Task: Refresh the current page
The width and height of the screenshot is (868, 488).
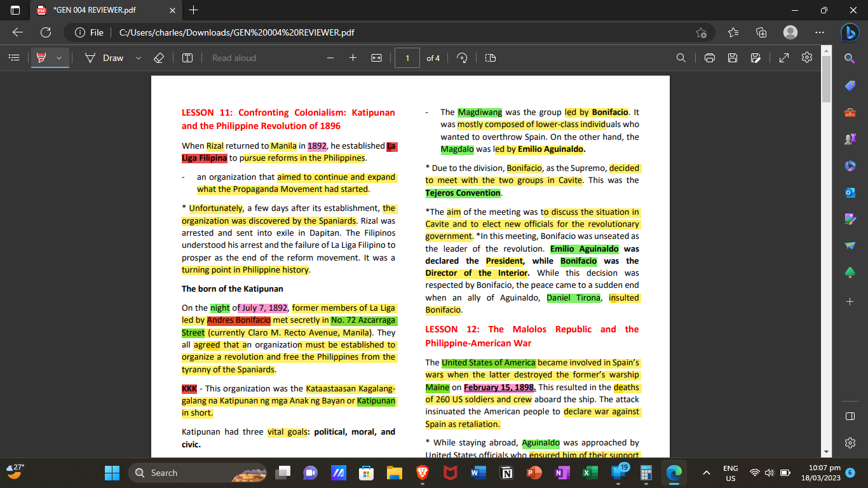Action: tap(46, 32)
